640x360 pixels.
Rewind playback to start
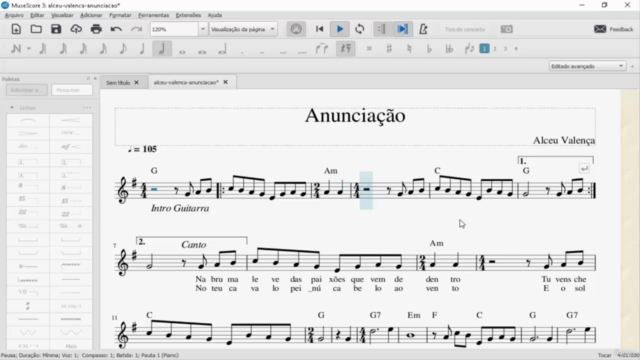point(320,29)
